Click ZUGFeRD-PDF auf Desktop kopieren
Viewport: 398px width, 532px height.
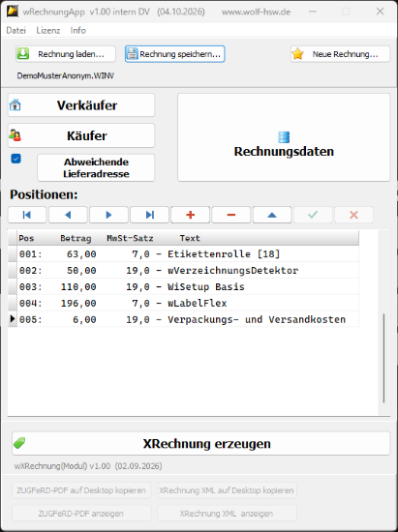pyautogui.click(x=81, y=490)
